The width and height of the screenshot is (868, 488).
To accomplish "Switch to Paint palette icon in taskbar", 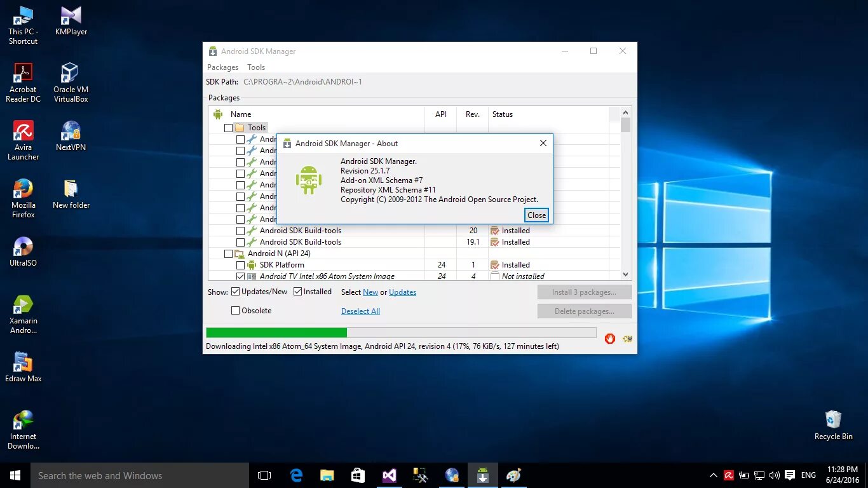I will click(x=513, y=475).
